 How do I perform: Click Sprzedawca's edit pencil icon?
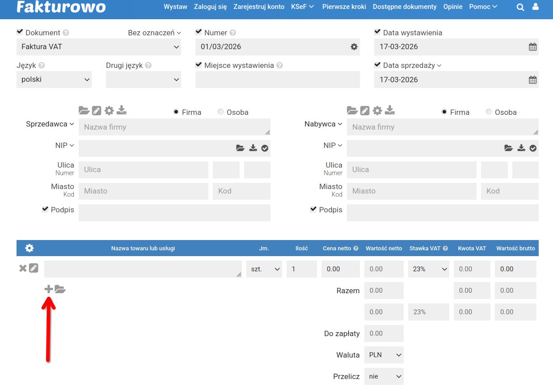97,110
